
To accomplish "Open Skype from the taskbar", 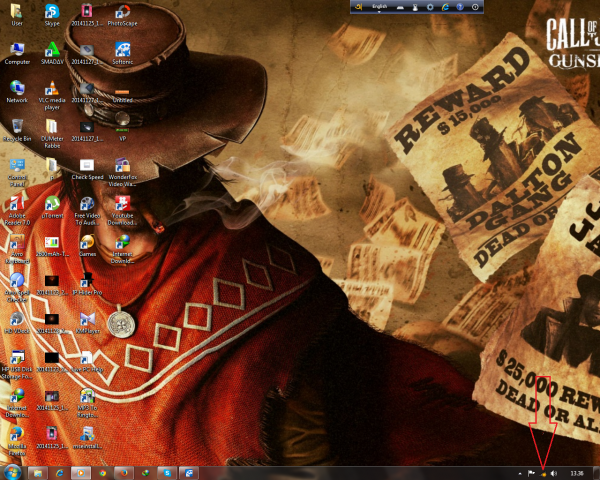I will [x=167, y=473].
